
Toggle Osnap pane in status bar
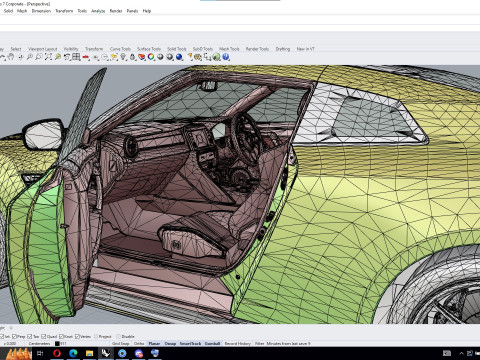(x=170, y=343)
